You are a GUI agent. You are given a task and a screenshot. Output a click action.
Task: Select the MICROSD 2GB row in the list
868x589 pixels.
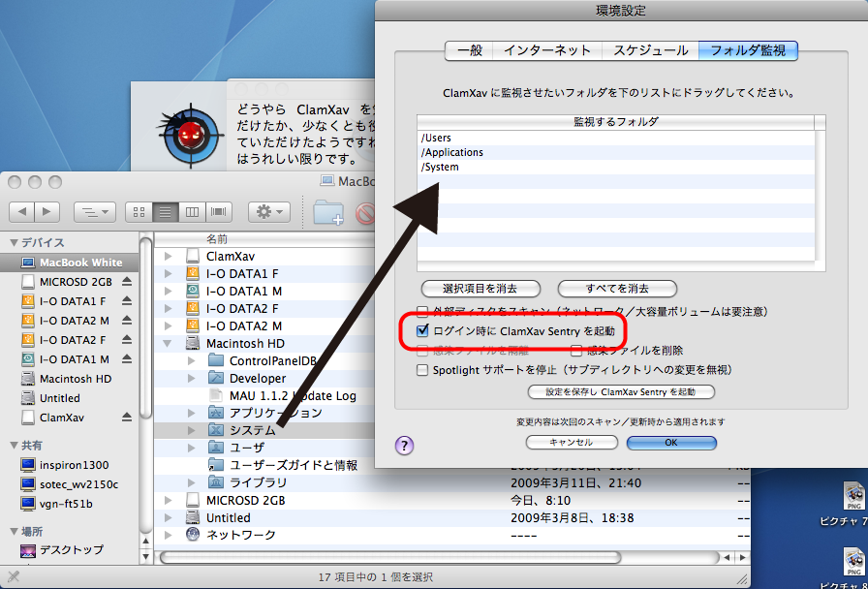pyautogui.click(x=451, y=501)
